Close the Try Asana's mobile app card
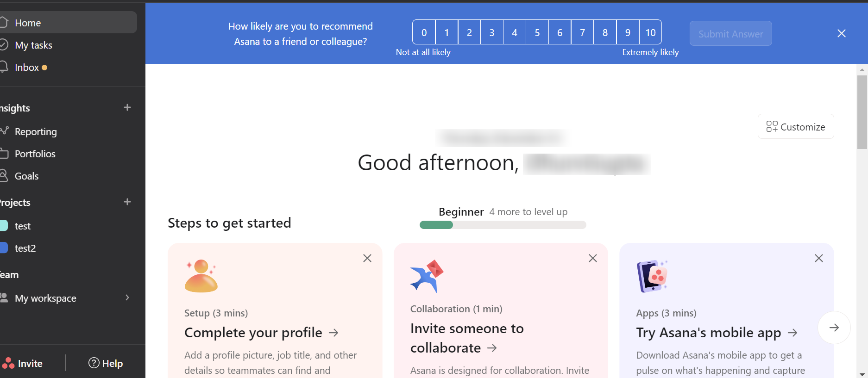The height and width of the screenshot is (378, 868). pyautogui.click(x=818, y=258)
